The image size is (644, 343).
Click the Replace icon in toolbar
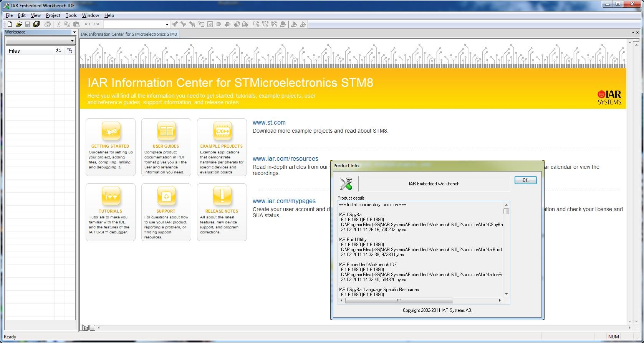point(201,24)
